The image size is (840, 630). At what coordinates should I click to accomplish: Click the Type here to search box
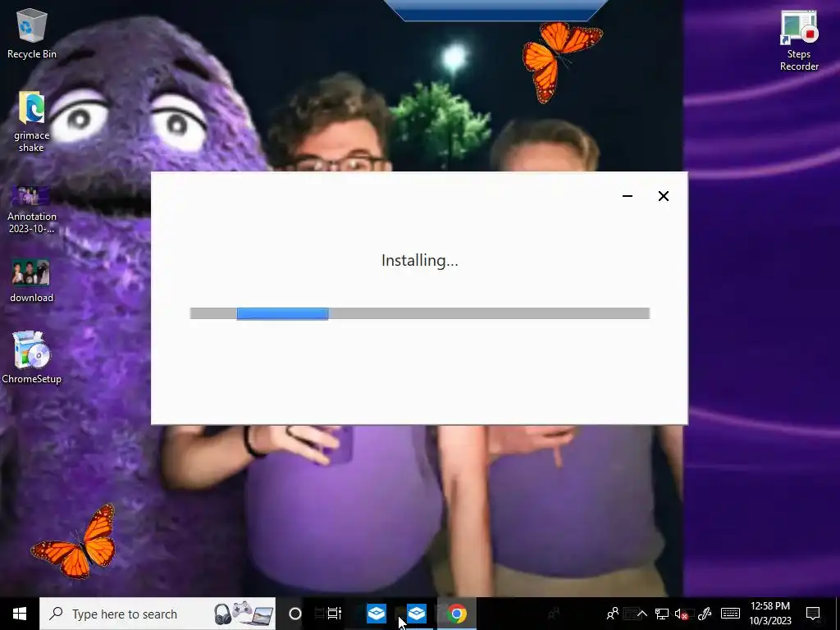157,614
